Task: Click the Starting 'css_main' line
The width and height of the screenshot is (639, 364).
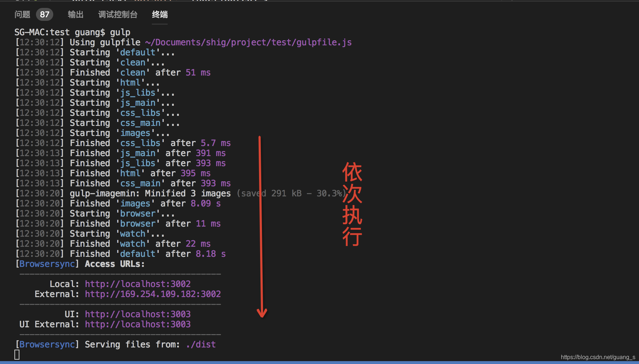Action: (x=98, y=123)
